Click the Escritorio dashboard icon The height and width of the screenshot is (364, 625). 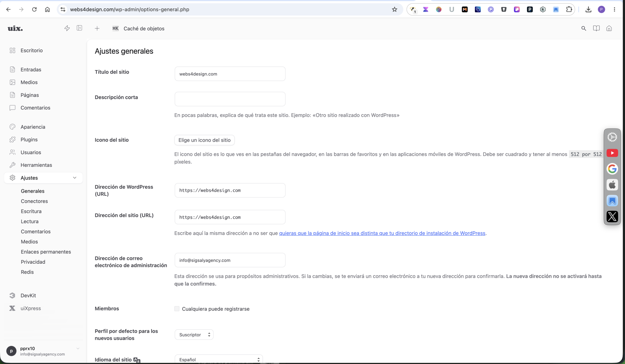12,51
